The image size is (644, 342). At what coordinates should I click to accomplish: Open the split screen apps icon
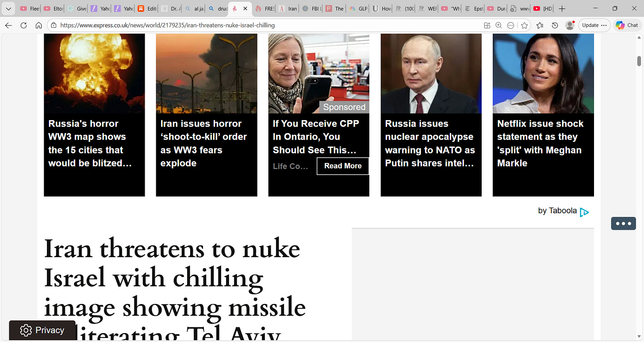(x=487, y=25)
